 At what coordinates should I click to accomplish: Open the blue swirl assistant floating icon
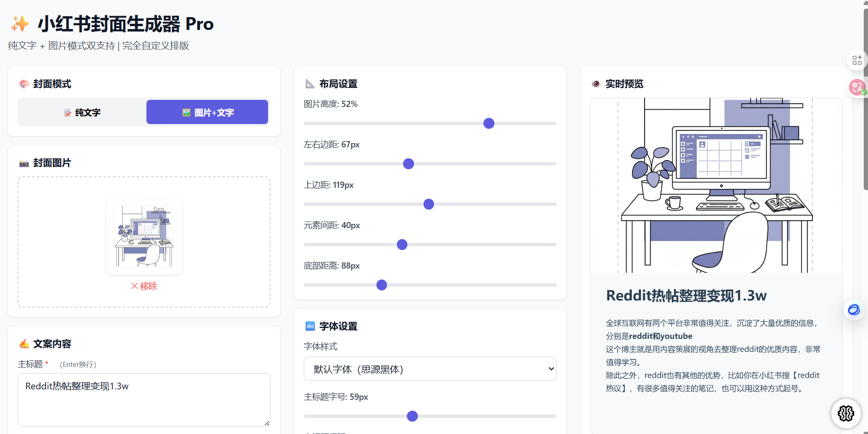[x=854, y=310]
